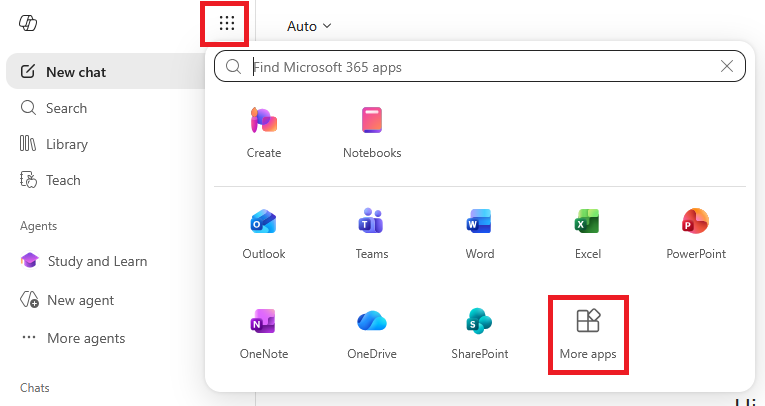Expand the Auto mode dropdown
765x406 pixels.
point(309,26)
